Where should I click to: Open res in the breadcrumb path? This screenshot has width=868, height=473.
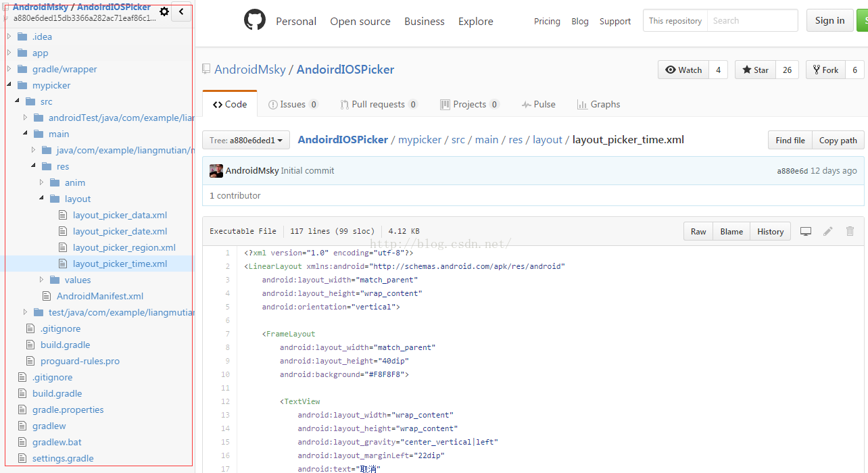516,140
